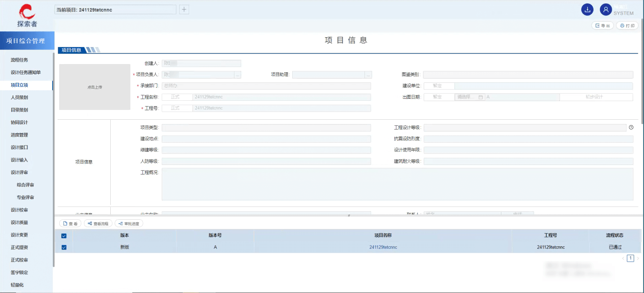Screen dimensions: 644x293
Task: Click the download icon in top bar
Action: click(587, 10)
